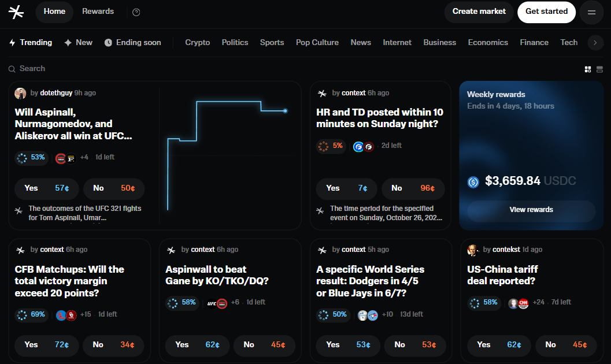Image resolution: width=611 pixels, height=364 pixels.
Task: Open the hamburger menu in the header
Action: [x=591, y=12]
